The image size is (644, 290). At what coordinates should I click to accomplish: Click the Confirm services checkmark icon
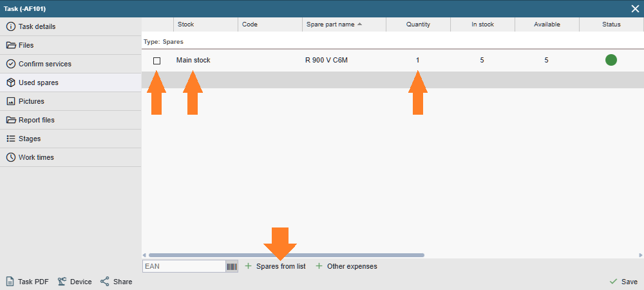(x=11, y=64)
